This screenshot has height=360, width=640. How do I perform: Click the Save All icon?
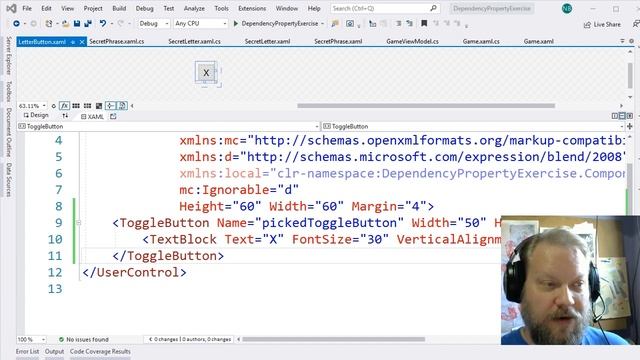point(88,24)
